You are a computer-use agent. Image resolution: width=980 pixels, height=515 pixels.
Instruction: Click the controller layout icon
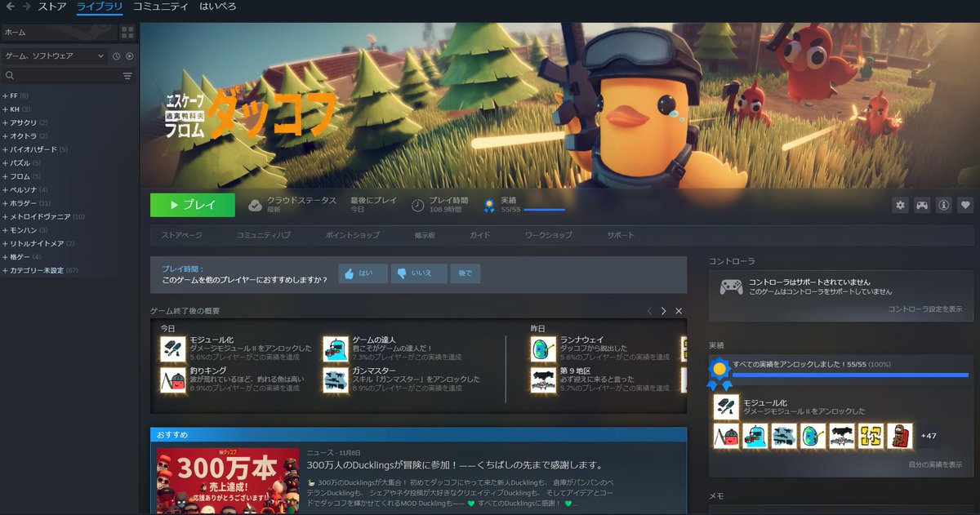(922, 205)
